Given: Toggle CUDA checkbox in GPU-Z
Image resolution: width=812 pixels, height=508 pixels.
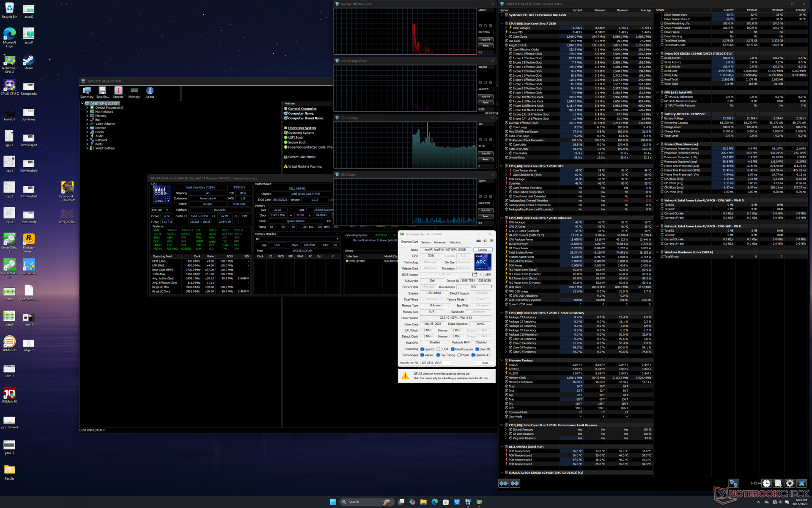Looking at the screenshot, I should 439,349.
